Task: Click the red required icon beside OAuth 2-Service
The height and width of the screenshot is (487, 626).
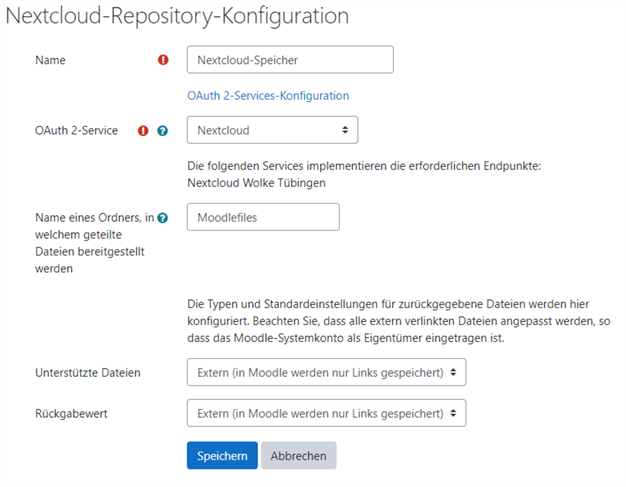Action: coord(143,130)
